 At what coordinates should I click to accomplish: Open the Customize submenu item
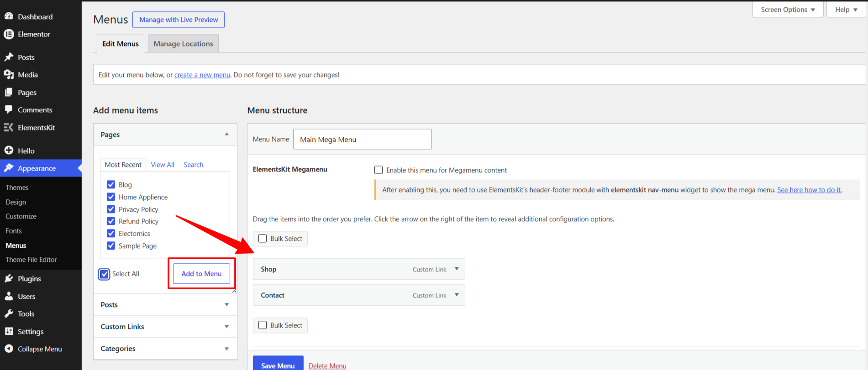pos(21,216)
